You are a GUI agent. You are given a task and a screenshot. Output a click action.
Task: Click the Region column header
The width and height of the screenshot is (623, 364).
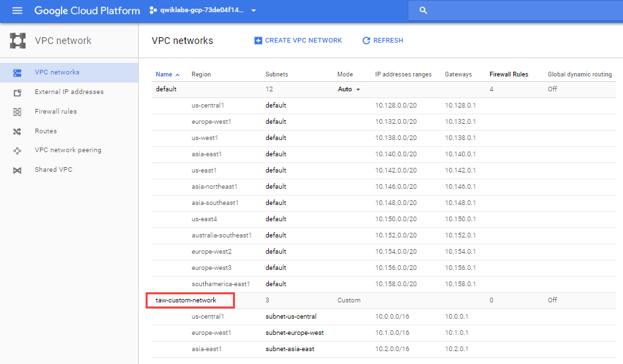point(201,74)
